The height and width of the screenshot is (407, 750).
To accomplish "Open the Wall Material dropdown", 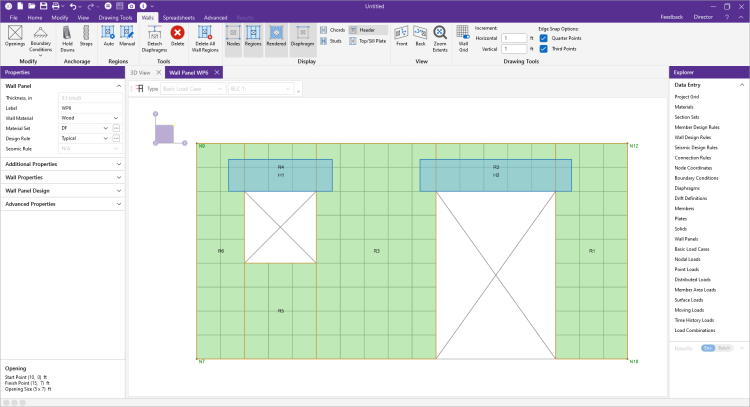I will coord(104,118).
